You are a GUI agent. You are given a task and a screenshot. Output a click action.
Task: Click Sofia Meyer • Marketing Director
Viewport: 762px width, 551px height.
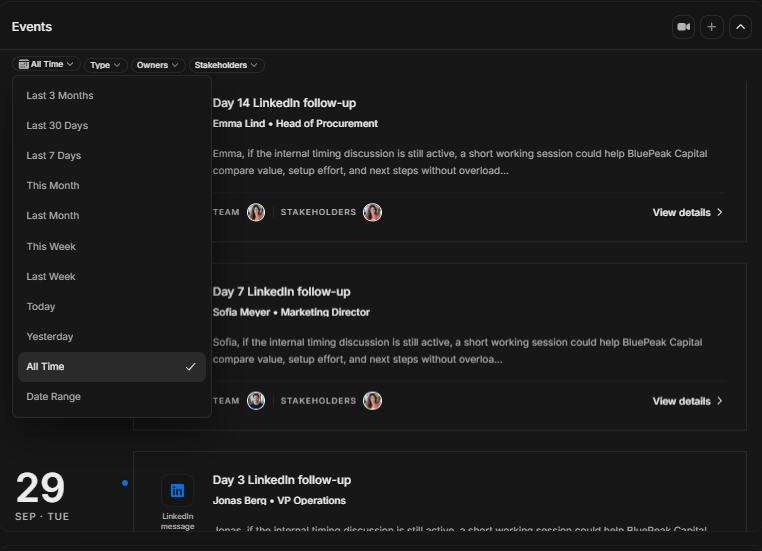(291, 312)
